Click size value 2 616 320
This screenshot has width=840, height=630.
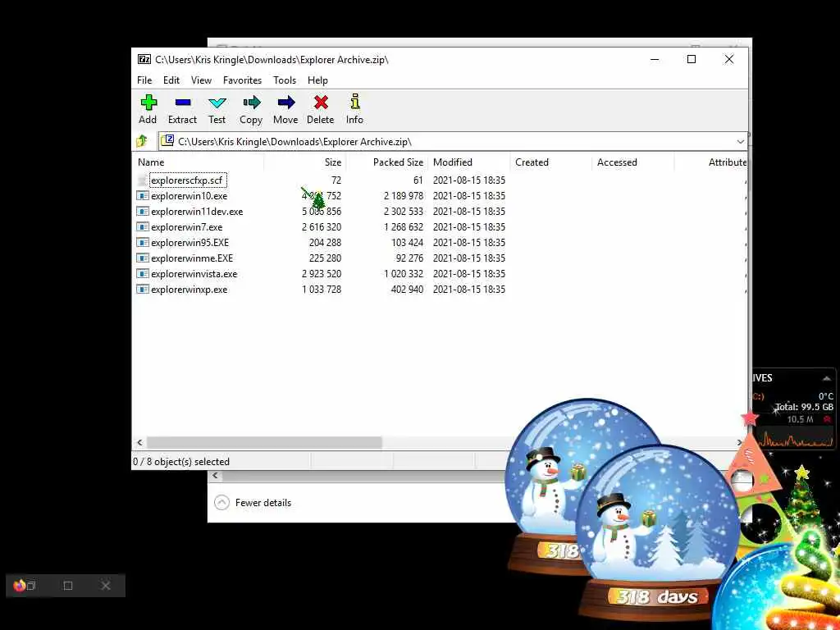tap(322, 227)
